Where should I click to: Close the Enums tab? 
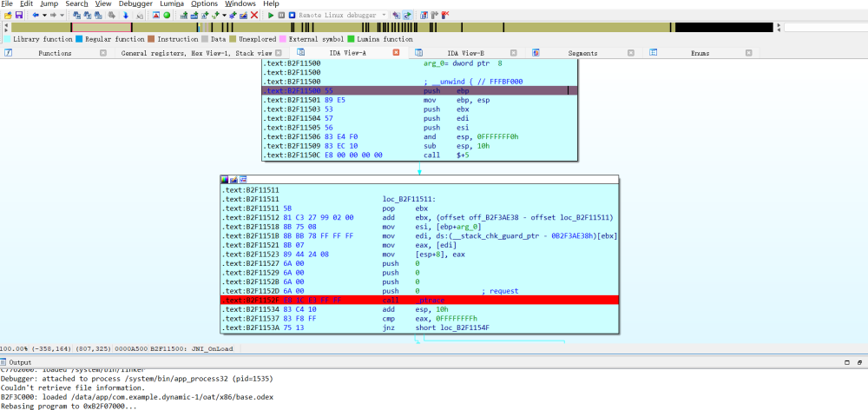tap(748, 53)
